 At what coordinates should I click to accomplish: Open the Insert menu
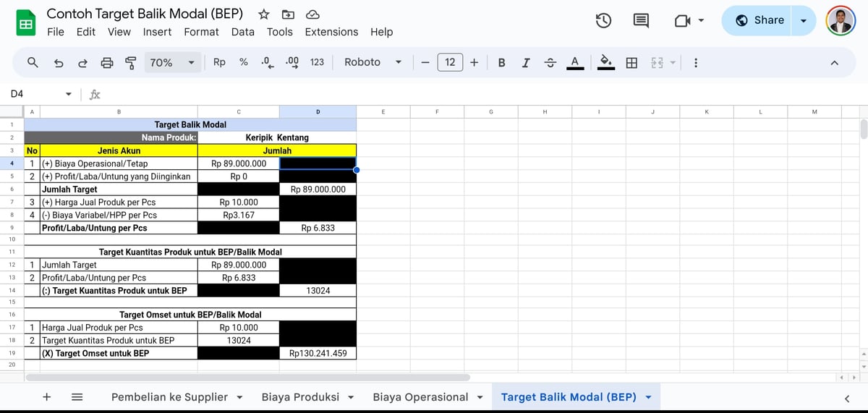(x=157, y=32)
